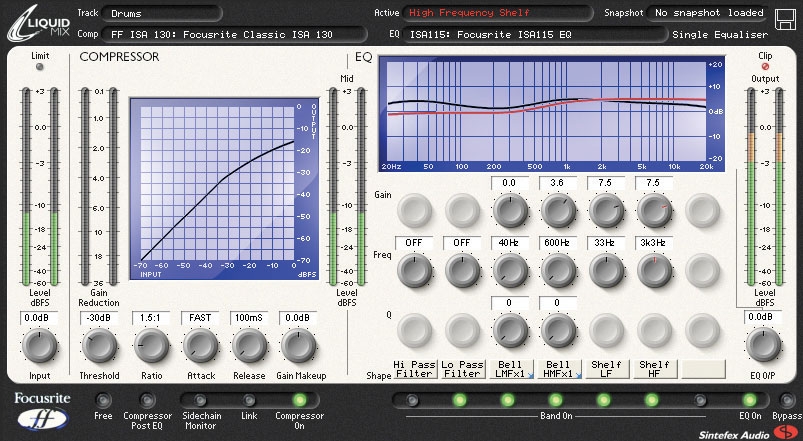Click the Release knob
Viewport: 803px width, 441px height.
[x=249, y=345]
